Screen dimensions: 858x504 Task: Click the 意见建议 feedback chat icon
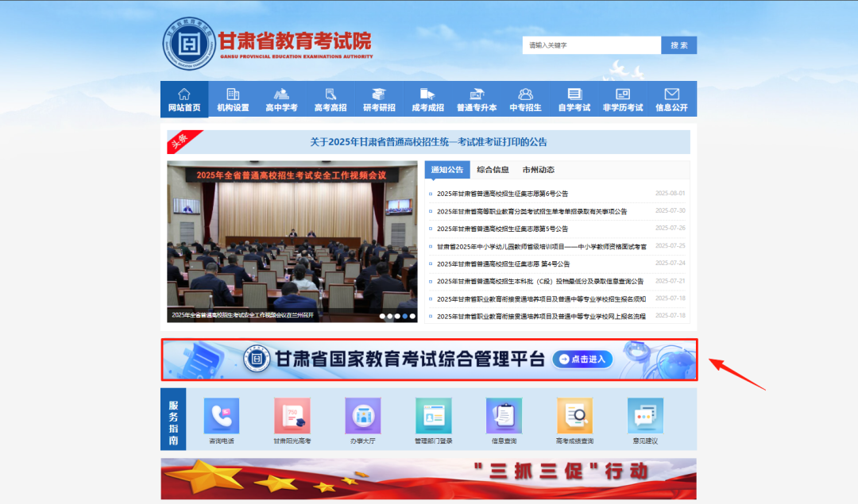(x=645, y=416)
